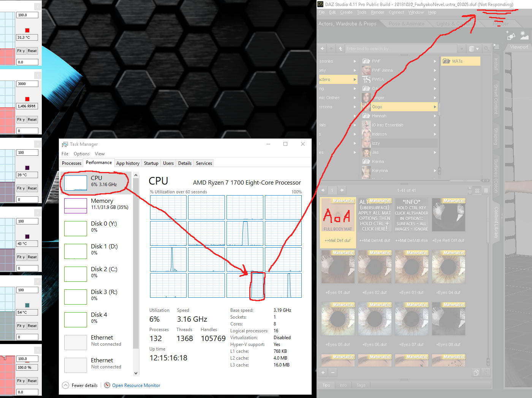The height and width of the screenshot is (398, 532).
Task: Click the forward arrow in DAZ content library
Action: [x=331, y=49]
